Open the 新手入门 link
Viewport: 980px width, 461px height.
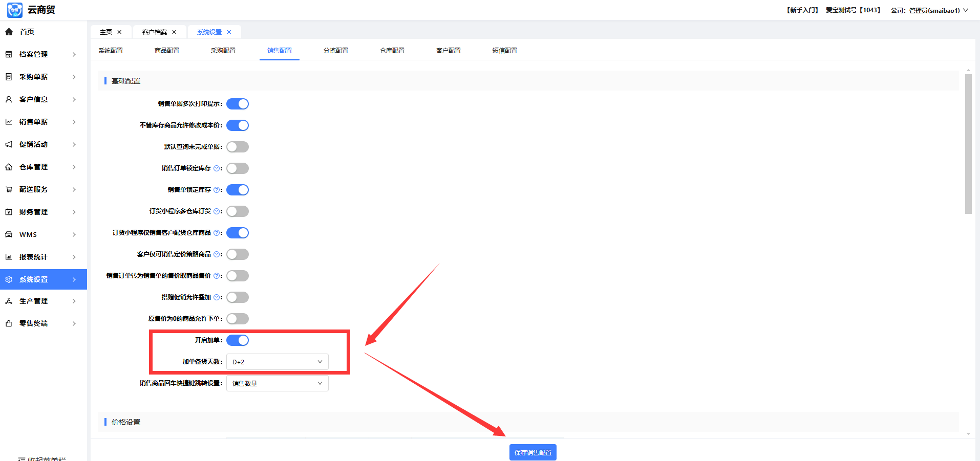click(802, 10)
